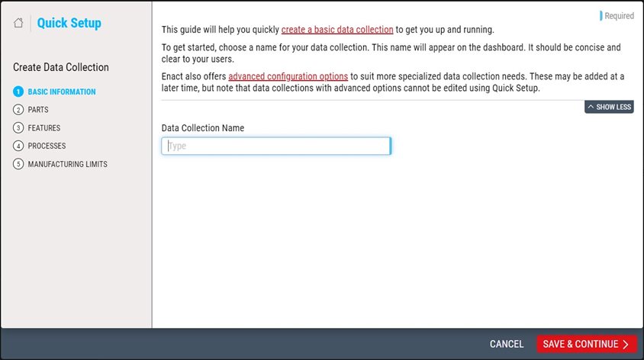Image resolution: width=644 pixels, height=360 pixels.
Task: Focus the Data Collection Name field
Action: (276, 146)
